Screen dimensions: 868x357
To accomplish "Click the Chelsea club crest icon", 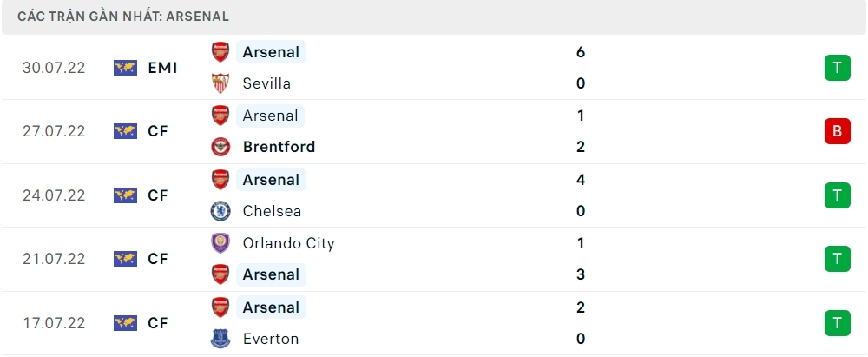I will coord(220,211).
